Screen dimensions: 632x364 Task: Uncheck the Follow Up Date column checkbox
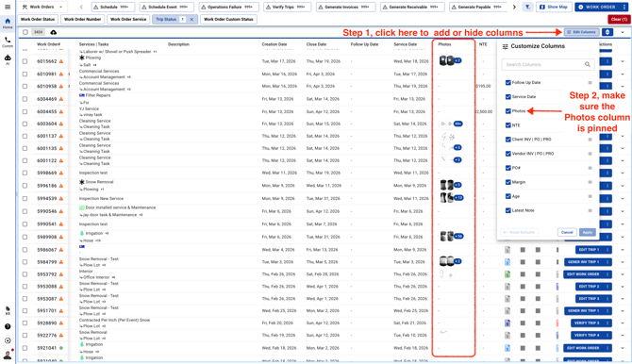point(507,83)
